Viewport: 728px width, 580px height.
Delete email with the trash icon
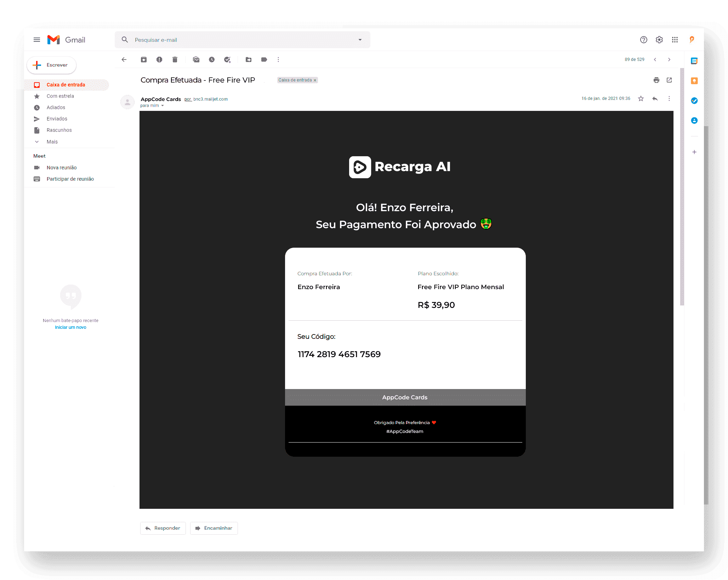[x=175, y=60]
